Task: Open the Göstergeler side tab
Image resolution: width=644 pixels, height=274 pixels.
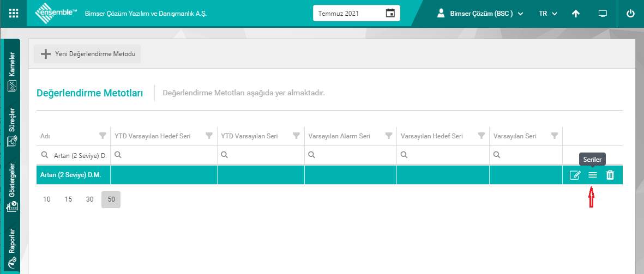Action: tap(12, 188)
